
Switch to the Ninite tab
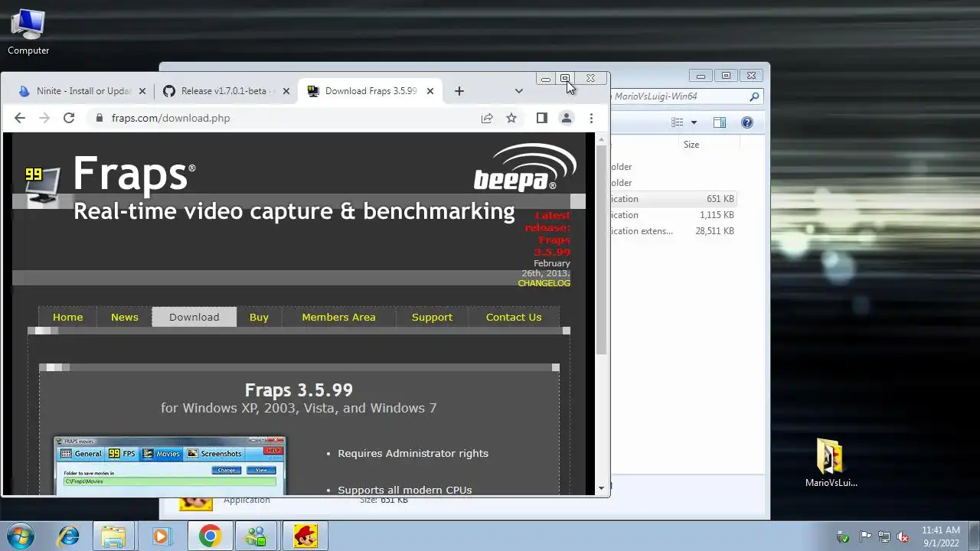(x=83, y=91)
